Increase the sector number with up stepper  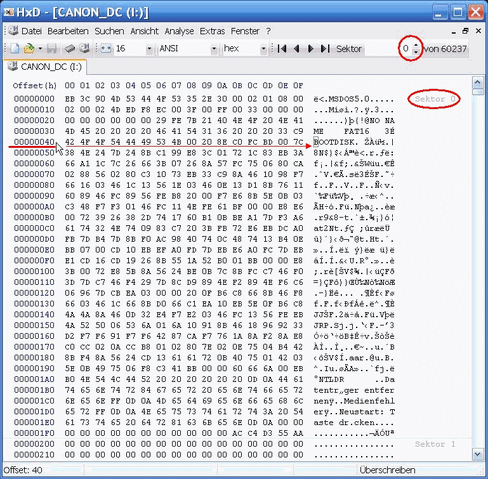click(416, 46)
